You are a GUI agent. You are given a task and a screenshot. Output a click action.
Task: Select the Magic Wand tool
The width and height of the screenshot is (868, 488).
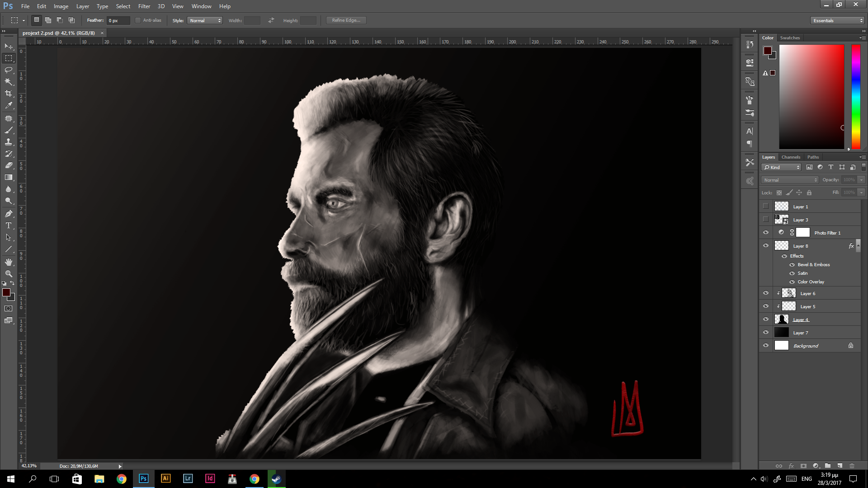pyautogui.click(x=9, y=82)
